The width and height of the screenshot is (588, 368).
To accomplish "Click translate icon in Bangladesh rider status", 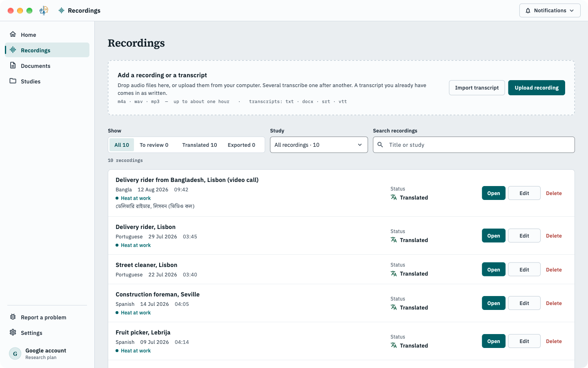I will pyautogui.click(x=394, y=197).
